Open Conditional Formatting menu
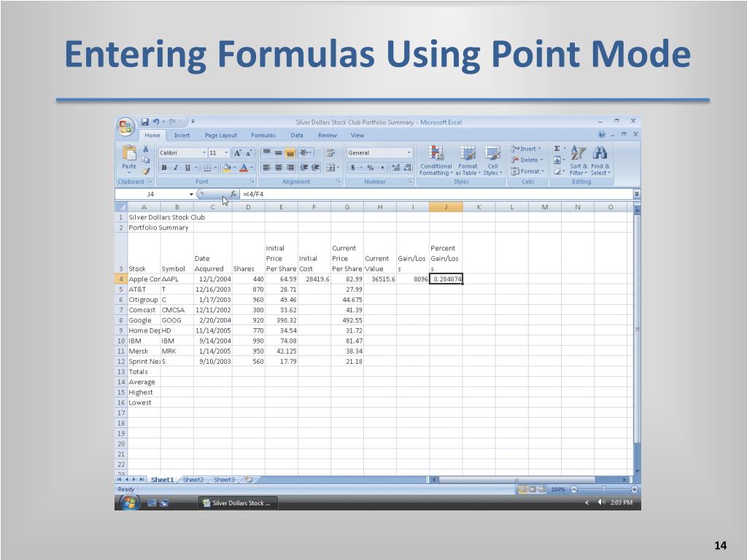Viewport: 747px width, 560px height. click(436, 161)
